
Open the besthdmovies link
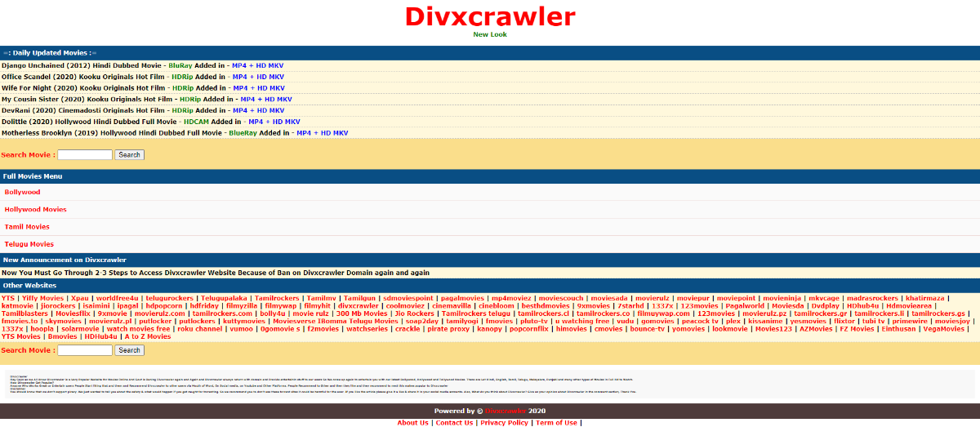coord(546,306)
